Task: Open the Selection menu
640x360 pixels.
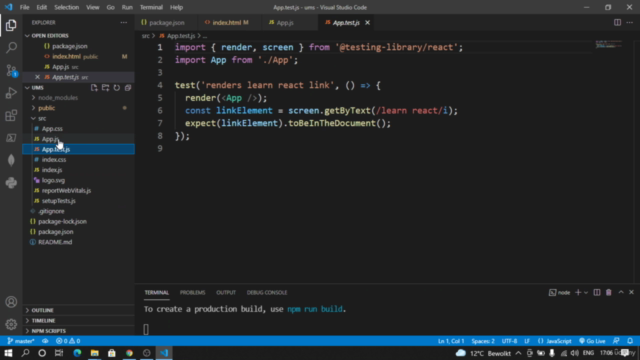Action: (x=66, y=7)
